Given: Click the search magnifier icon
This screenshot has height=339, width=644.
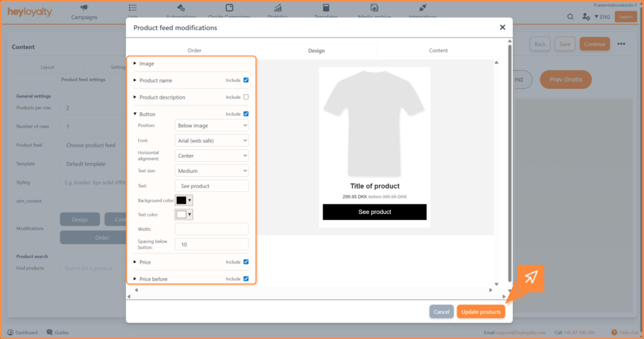Looking at the screenshot, I should pyautogui.click(x=570, y=17).
